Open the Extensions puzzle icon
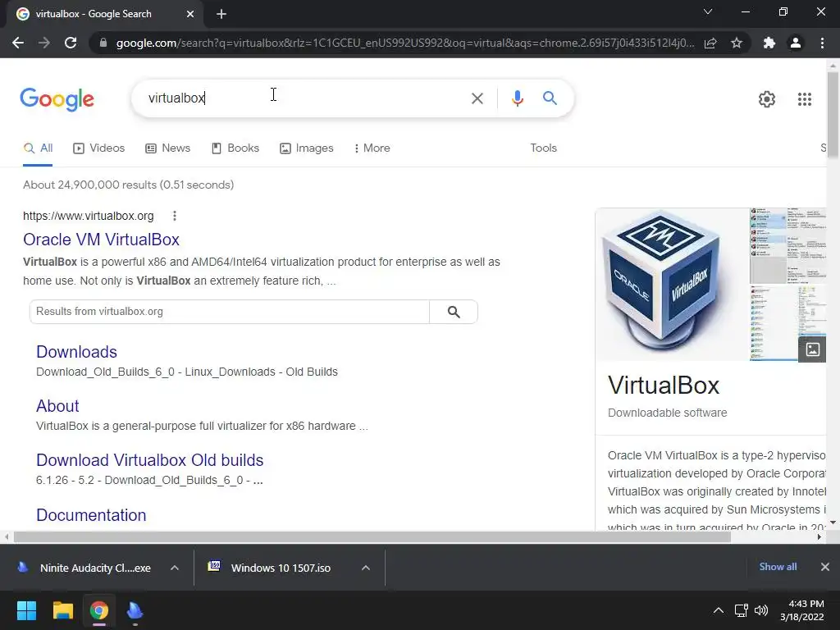Screen dimensions: 840x630 [769, 43]
